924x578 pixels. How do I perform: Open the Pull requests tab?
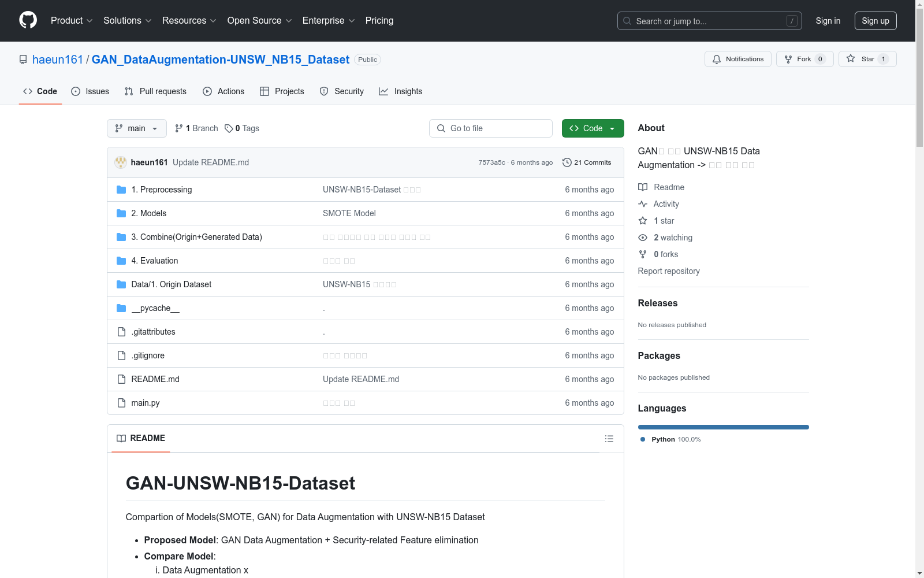pyautogui.click(x=155, y=91)
